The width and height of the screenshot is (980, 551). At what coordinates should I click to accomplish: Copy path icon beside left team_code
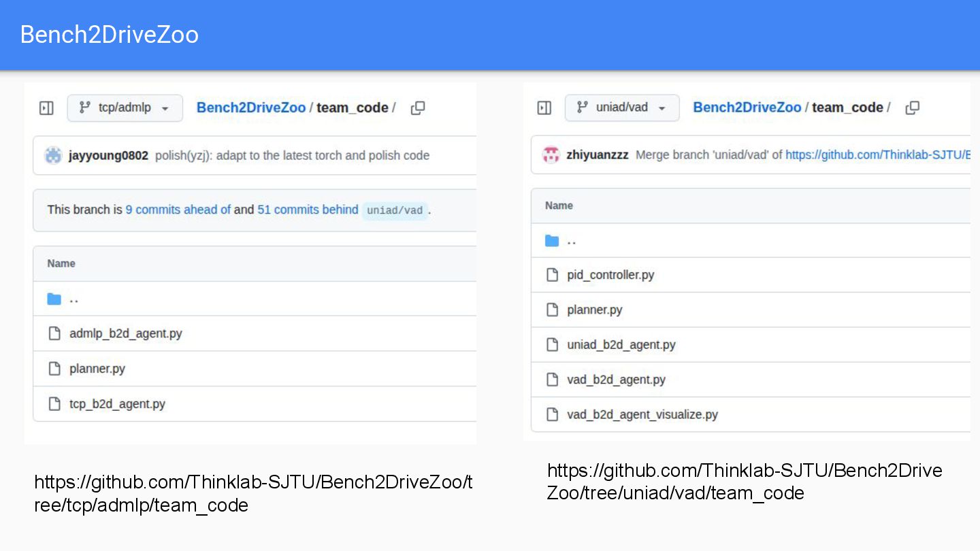tap(418, 108)
